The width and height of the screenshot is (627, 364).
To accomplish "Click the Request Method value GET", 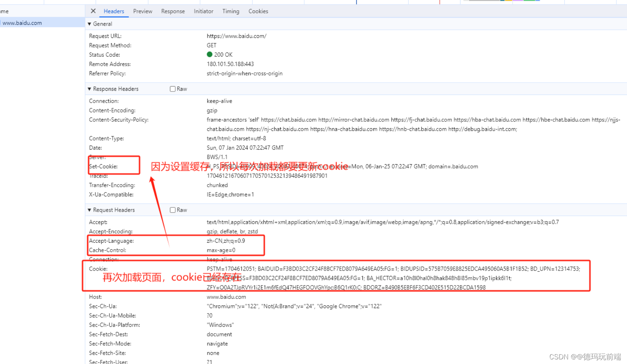I will click(x=212, y=45).
